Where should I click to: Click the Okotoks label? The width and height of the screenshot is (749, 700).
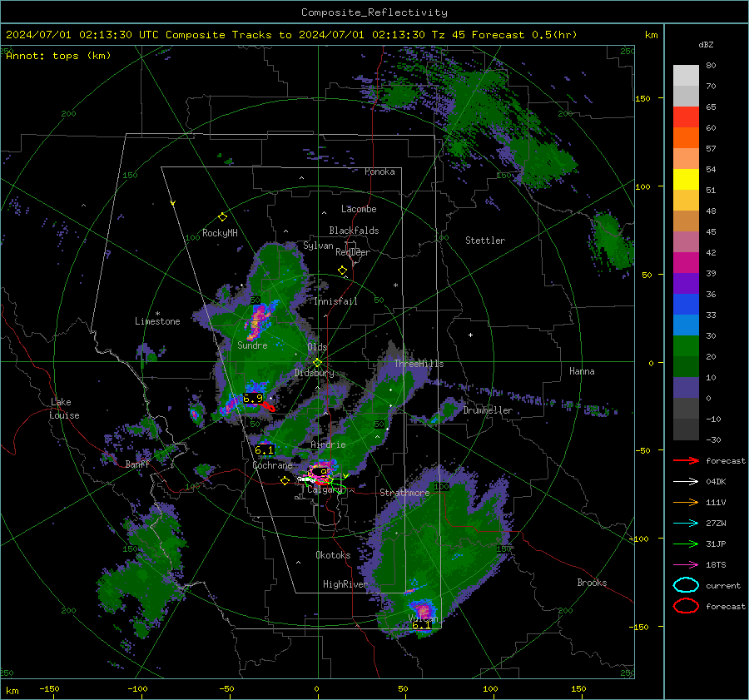click(x=333, y=555)
